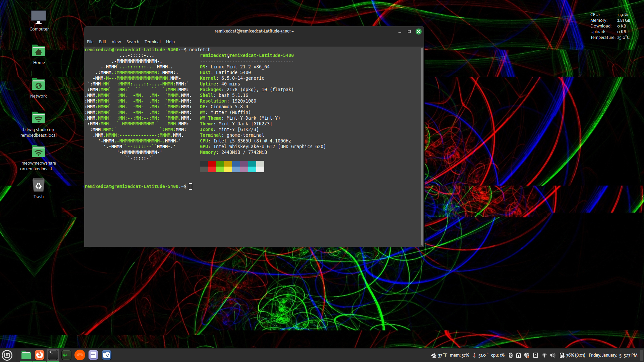The image size is (644, 362).
Task: Click the 'Host: Latitude 5400' line
Action: point(225,72)
